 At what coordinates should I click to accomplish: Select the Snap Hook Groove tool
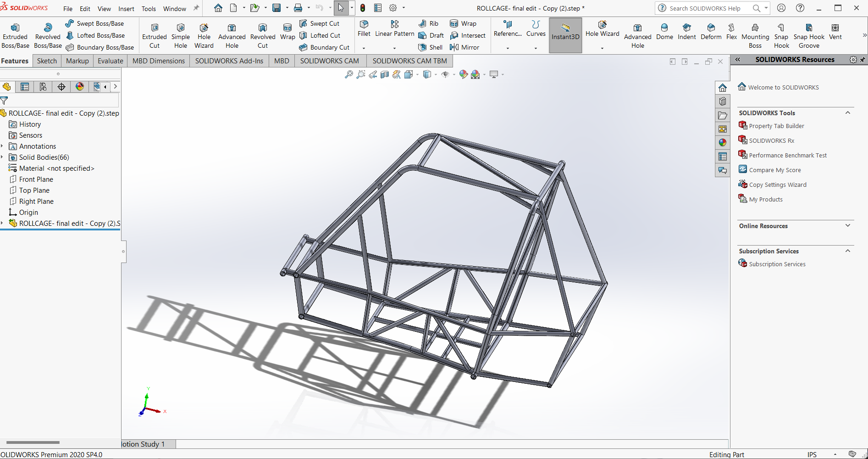[x=809, y=36]
